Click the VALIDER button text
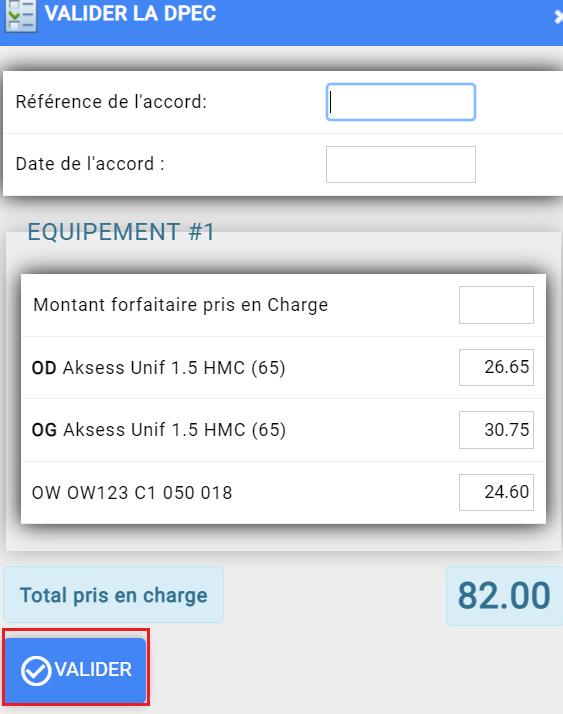563x714 pixels. tap(93, 670)
